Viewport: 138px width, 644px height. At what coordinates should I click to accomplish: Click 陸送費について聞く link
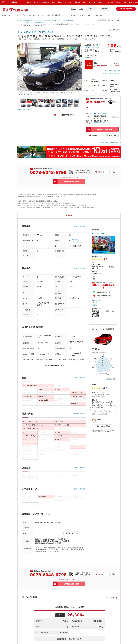pyautogui.click(x=99, y=123)
